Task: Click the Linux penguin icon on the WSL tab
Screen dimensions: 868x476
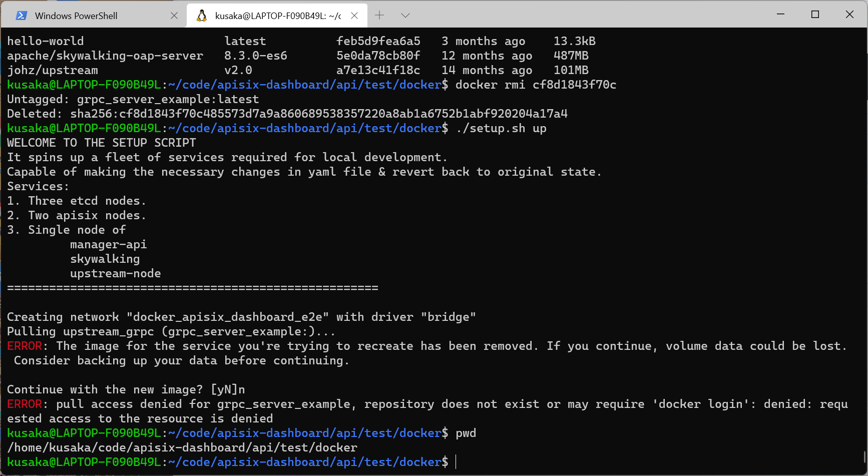Action: click(202, 16)
